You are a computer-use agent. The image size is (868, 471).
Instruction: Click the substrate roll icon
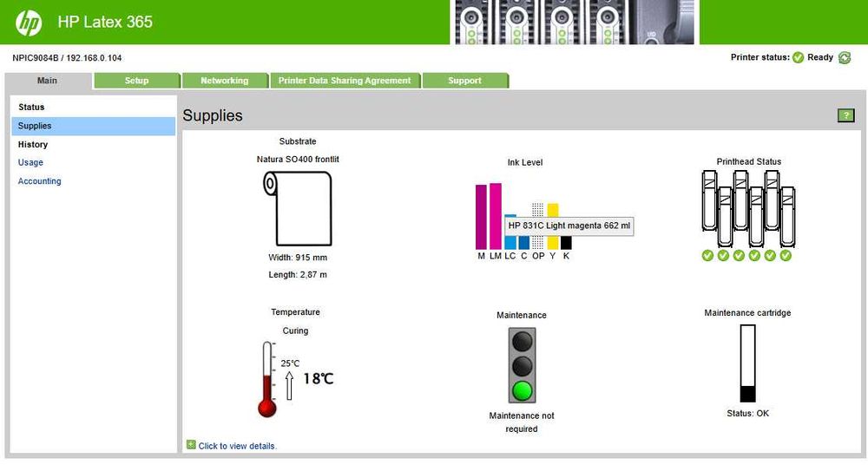(298, 209)
